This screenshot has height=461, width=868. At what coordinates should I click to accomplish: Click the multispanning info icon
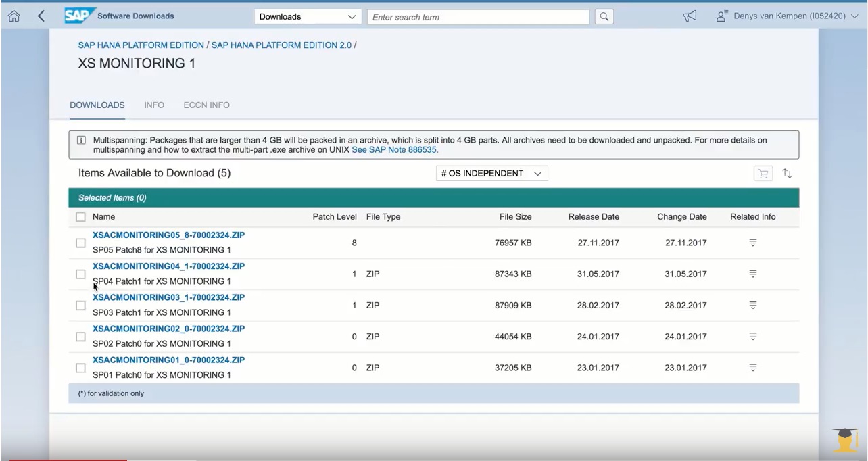pyautogui.click(x=81, y=141)
